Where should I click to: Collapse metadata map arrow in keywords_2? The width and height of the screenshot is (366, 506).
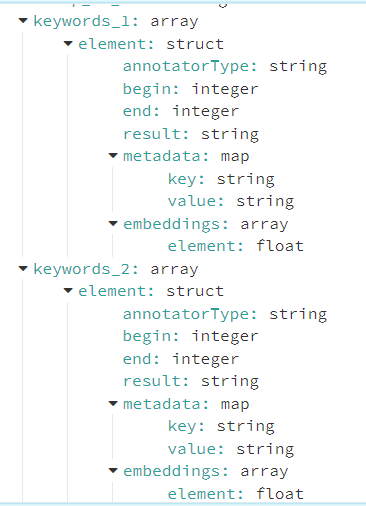113,404
